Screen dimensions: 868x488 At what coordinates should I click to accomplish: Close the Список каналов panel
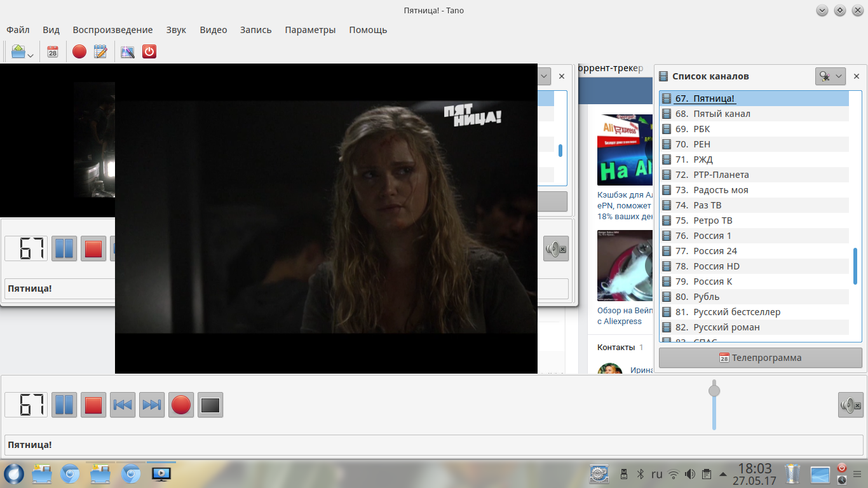pyautogui.click(x=857, y=76)
